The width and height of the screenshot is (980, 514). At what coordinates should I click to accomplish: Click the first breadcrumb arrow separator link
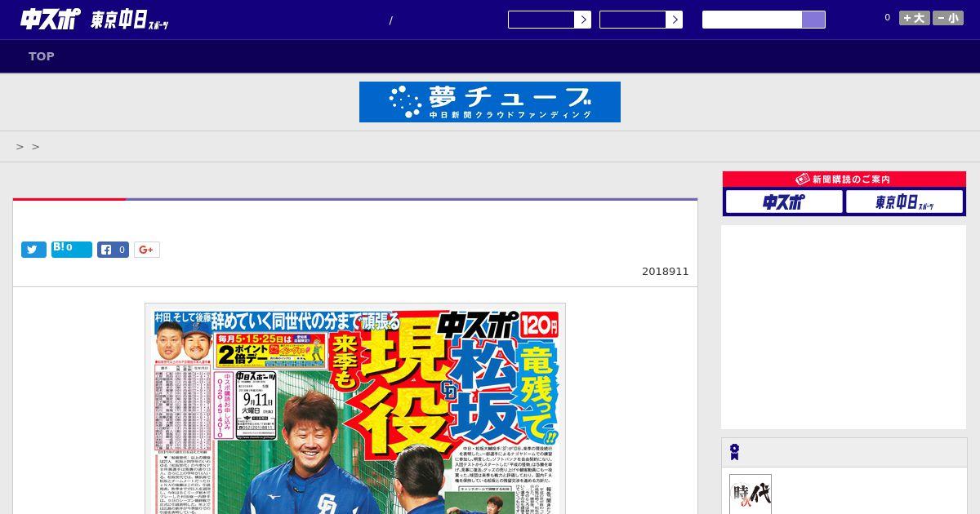point(20,147)
